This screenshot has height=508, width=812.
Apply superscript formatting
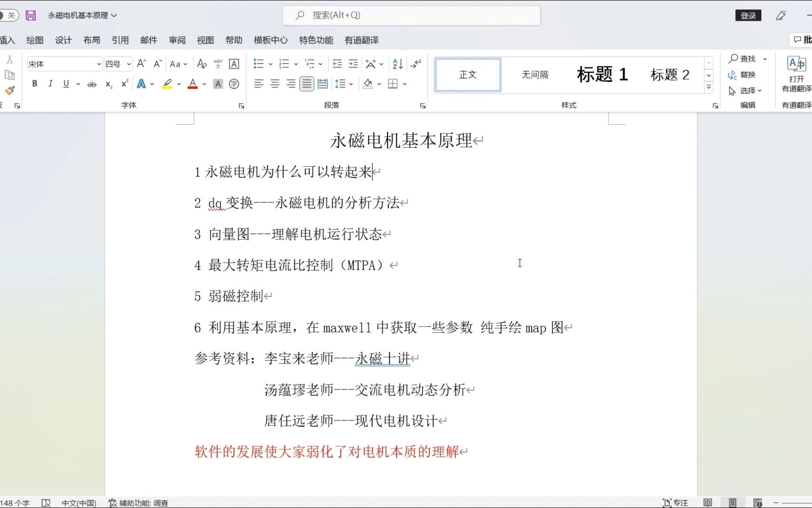click(x=125, y=83)
